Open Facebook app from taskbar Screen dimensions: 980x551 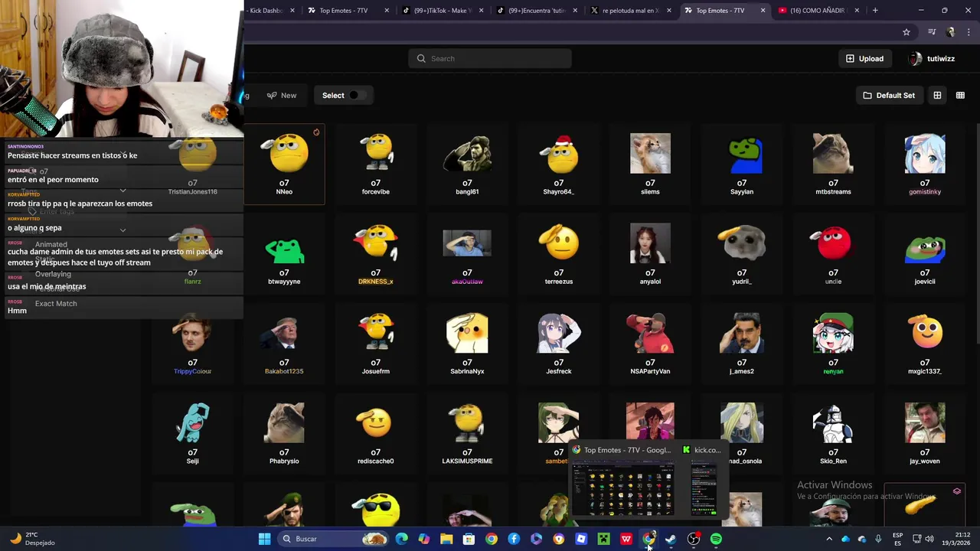coord(514,539)
